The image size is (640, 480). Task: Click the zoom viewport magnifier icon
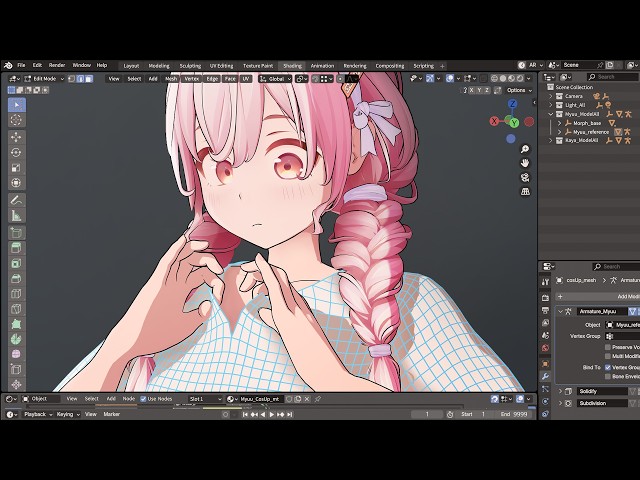525,149
